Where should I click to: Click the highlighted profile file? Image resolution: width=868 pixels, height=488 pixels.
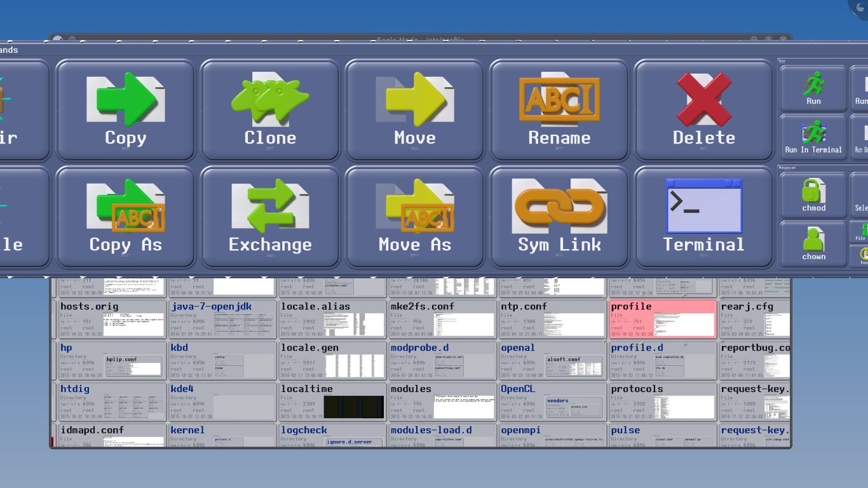662,319
